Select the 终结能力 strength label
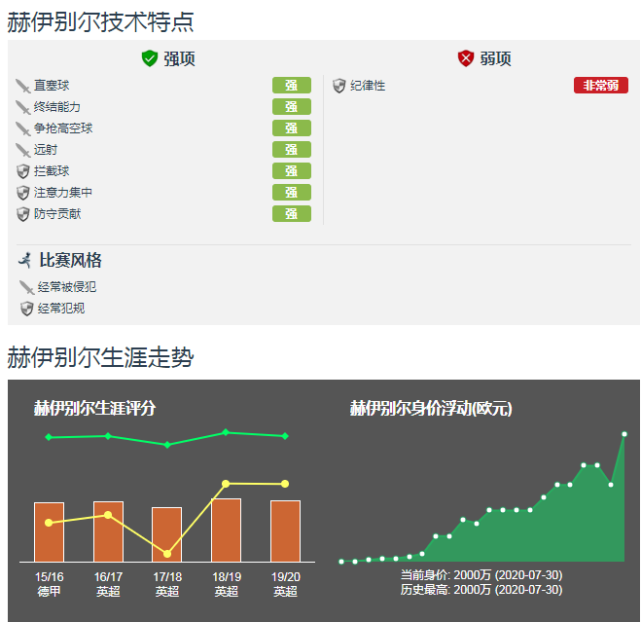 click(57, 107)
